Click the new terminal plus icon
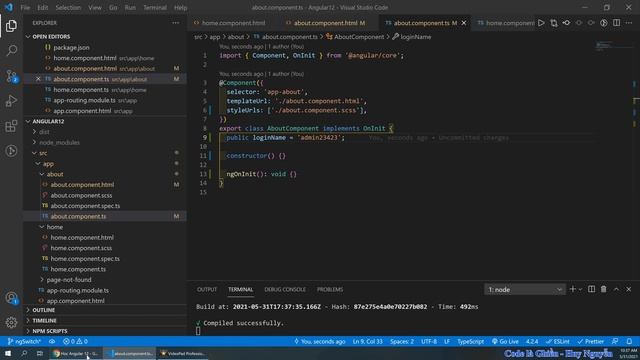The width and height of the screenshot is (640, 360). point(572,289)
